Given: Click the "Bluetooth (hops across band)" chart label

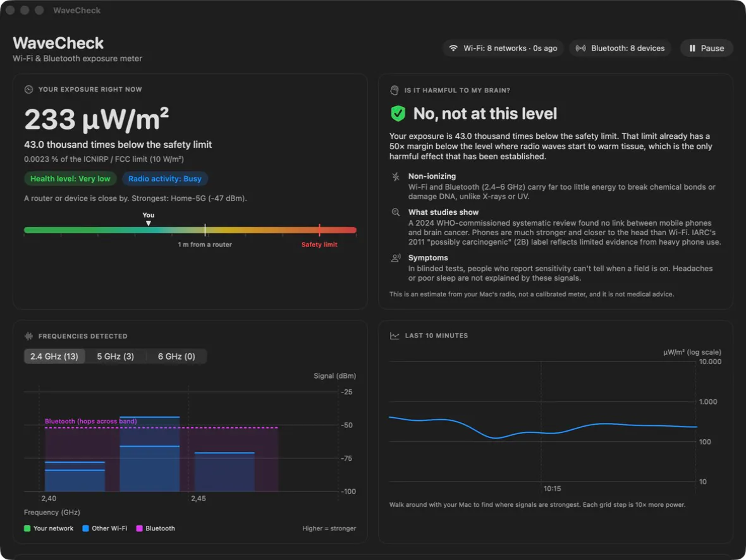Looking at the screenshot, I should (x=91, y=421).
